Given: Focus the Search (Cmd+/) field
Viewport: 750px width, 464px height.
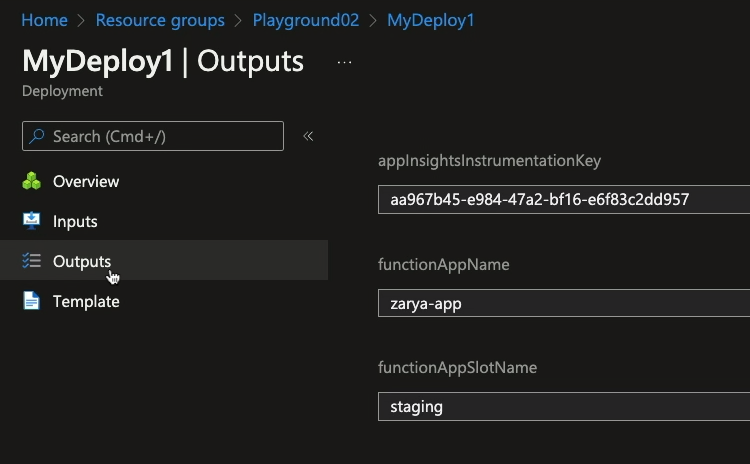Looking at the screenshot, I should pos(153,136).
